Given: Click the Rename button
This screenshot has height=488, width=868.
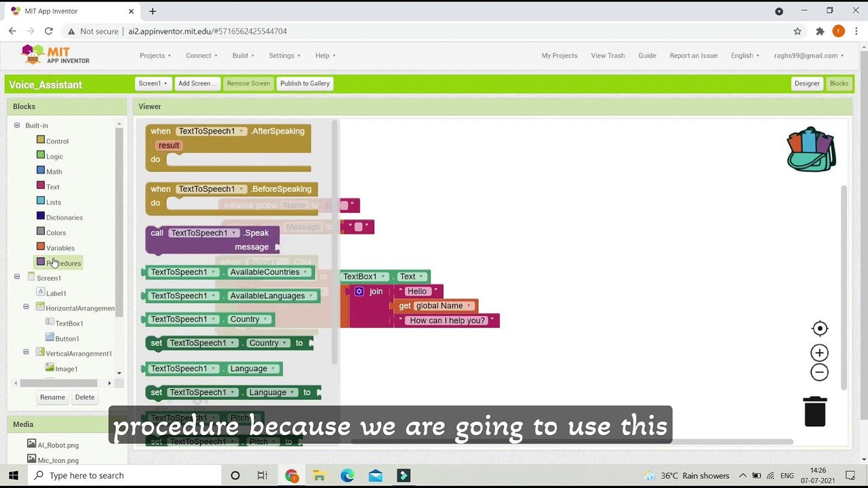Looking at the screenshot, I should tap(52, 397).
